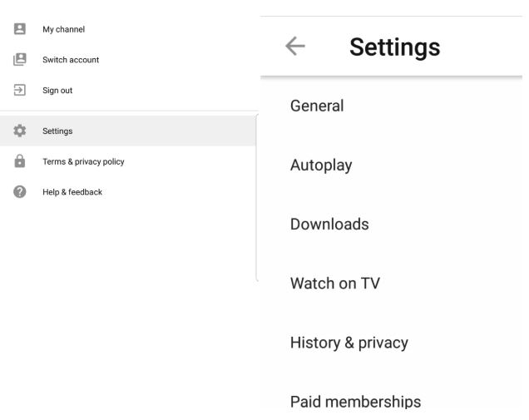
Task: Open History & privacy settings
Action: tap(392, 343)
